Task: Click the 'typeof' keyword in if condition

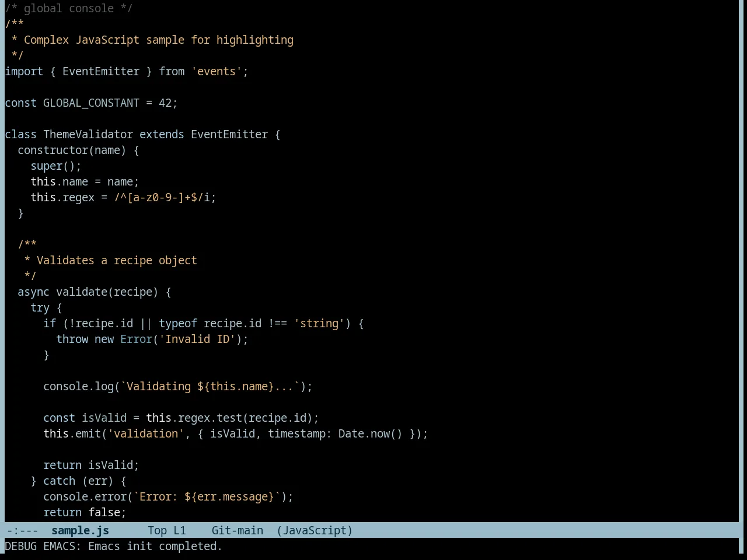Action: tap(178, 324)
